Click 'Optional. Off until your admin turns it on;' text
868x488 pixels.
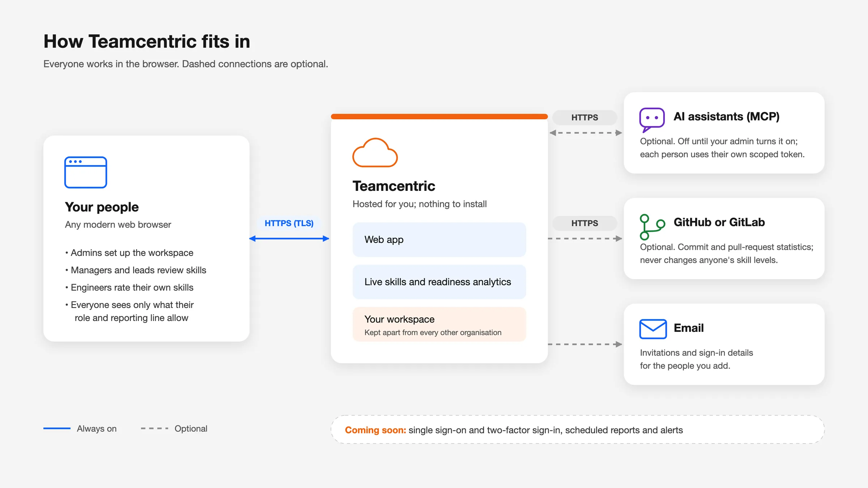pos(719,141)
